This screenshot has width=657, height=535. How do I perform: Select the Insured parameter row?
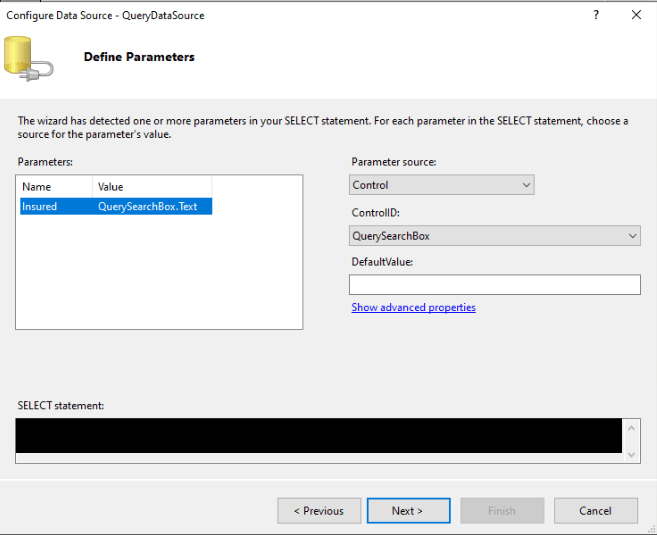[116, 207]
